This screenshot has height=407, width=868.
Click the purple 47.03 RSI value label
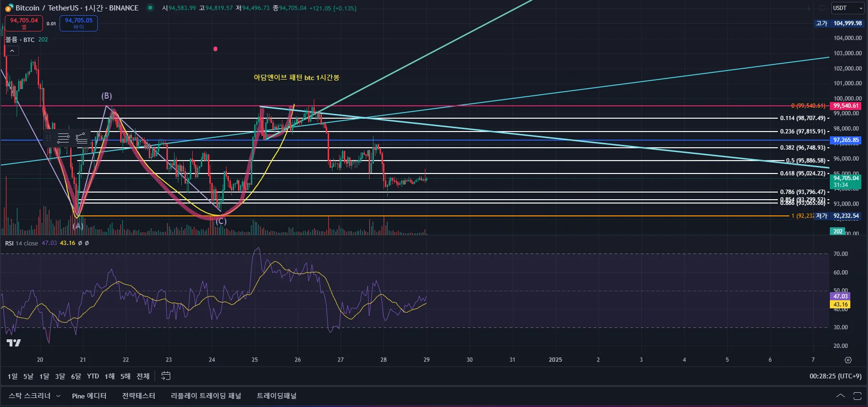coord(840,296)
